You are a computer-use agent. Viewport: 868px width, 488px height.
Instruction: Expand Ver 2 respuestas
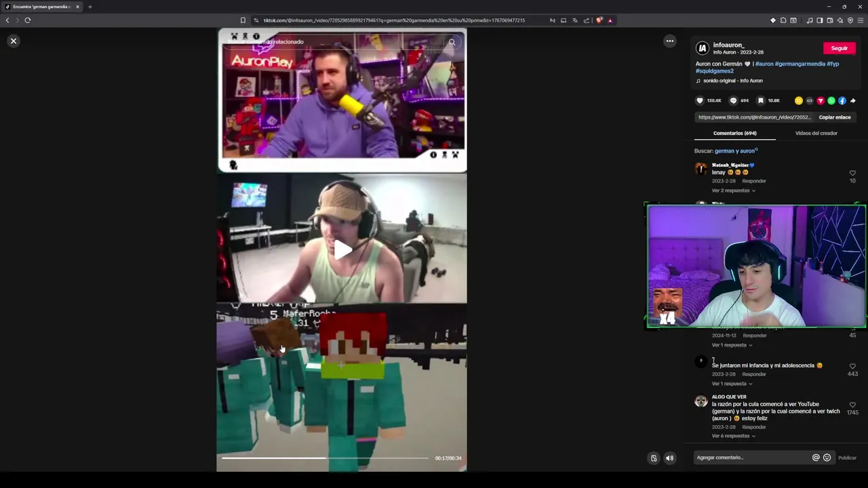(733, 190)
